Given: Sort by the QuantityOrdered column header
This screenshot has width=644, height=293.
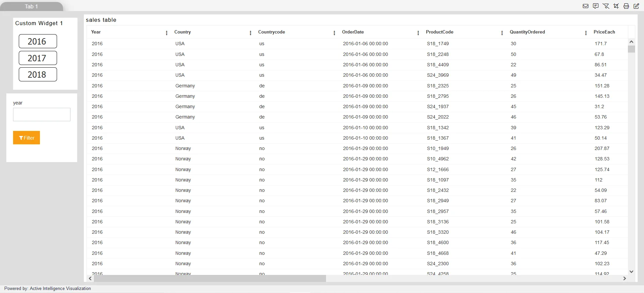Looking at the screenshot, I should tap(527, 32).
